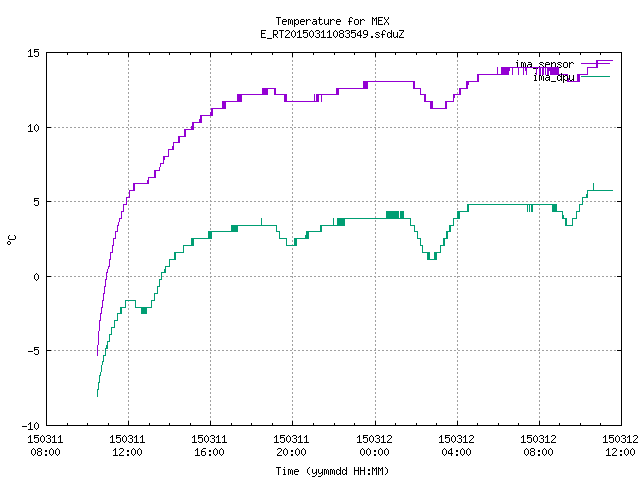
Task: Click the °C y-axis unit label
Action: tap(12, 240)
